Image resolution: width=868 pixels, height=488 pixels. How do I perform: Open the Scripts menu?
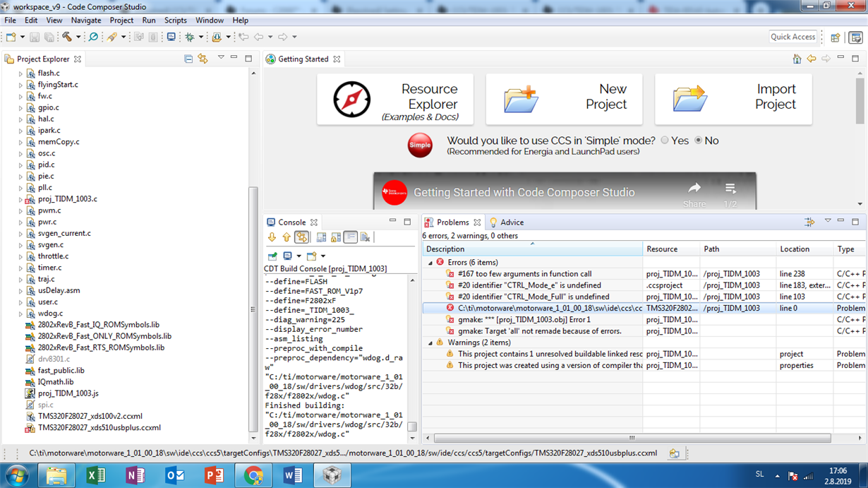pyautogui.click(x=176, y=20)
